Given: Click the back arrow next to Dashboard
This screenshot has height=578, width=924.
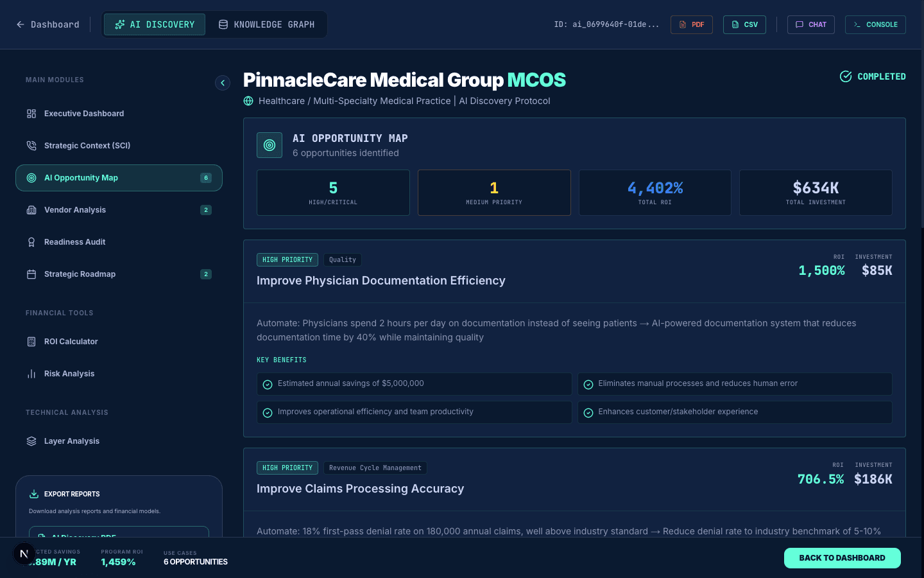Looking at the screenshot, I should click(x=21, y=24).
